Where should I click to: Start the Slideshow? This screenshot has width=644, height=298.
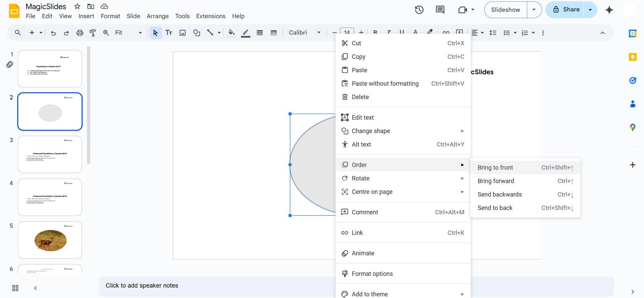point(506,10)
